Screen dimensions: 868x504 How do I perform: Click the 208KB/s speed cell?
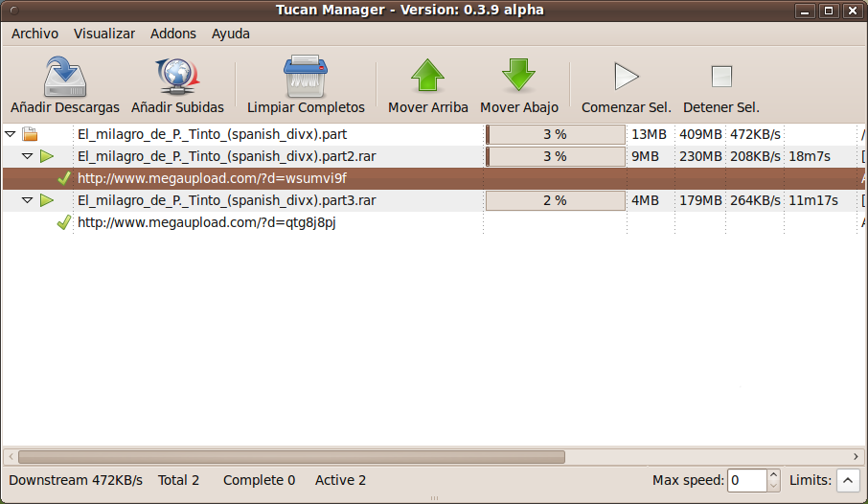pyautogui.click(x=755, y=156)
